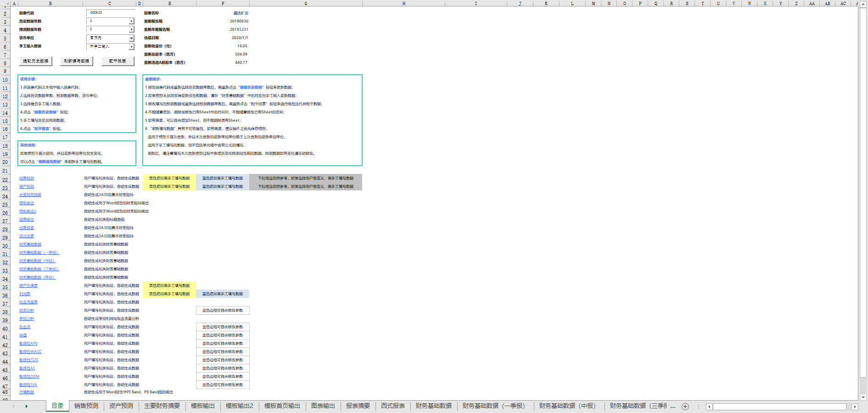Open the 西式报表 sheet tab
This screenshot has width=868, height=413.
pos(393,406)
